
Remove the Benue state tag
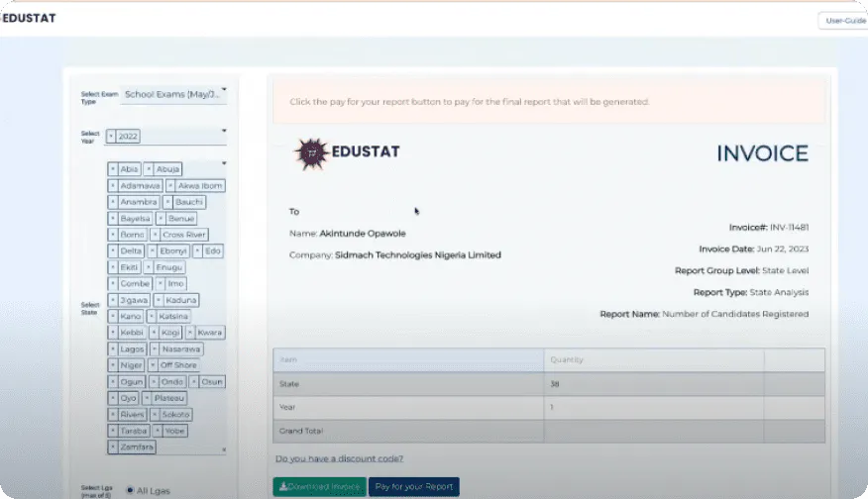point(161,219)
